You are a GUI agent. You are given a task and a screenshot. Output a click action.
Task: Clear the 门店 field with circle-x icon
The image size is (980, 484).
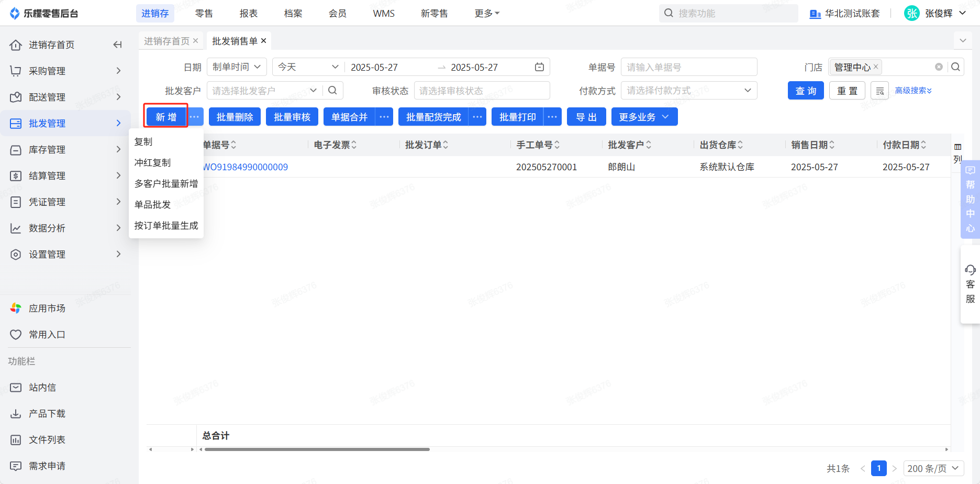coord(939,67)
